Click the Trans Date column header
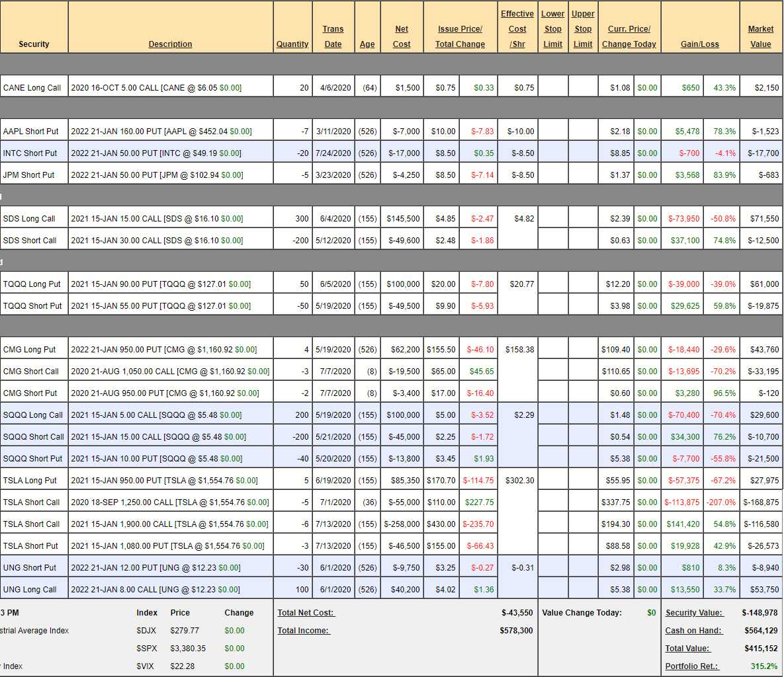The width and height of the screenshot is (784, 677). [x=333, y=36]
